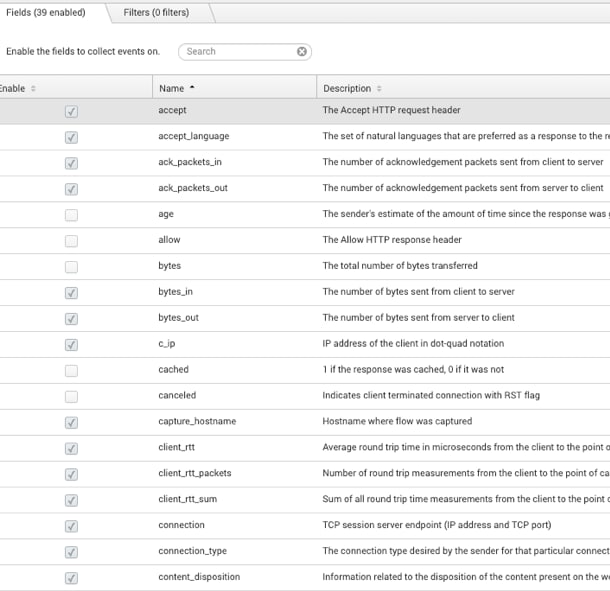This screenshot has height=591, width=610.
Task: Click the client_rtt_sum field name
Action: click(x=188, y=499)
